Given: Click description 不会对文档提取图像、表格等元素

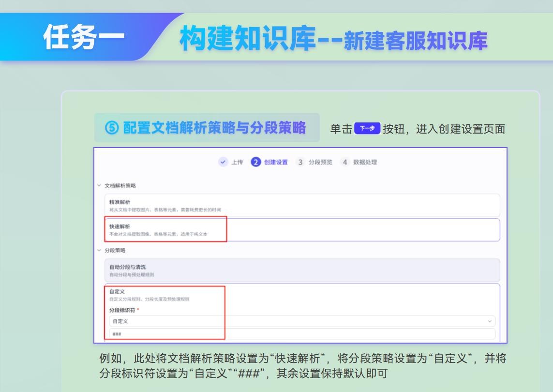Looking at the screenshot, I should pyautogui.click(x=158, y=234).
